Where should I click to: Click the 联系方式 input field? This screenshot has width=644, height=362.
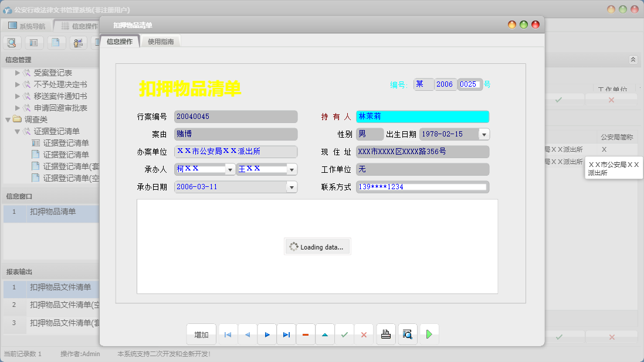point(422,187)
